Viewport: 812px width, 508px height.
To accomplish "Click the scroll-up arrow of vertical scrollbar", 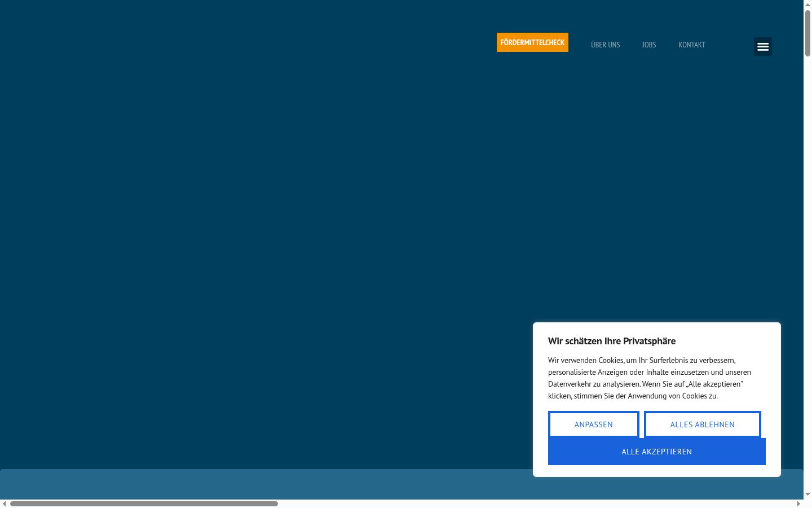I will (807, 5).
